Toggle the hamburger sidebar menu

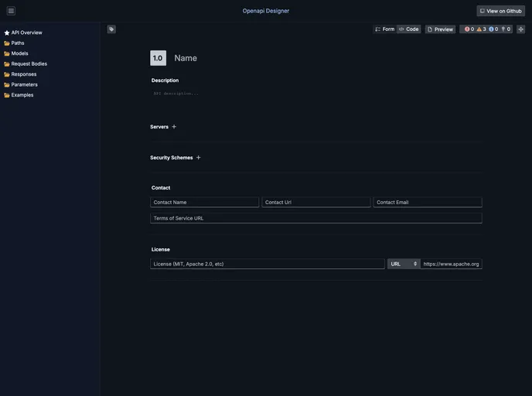tap(11, 11)
